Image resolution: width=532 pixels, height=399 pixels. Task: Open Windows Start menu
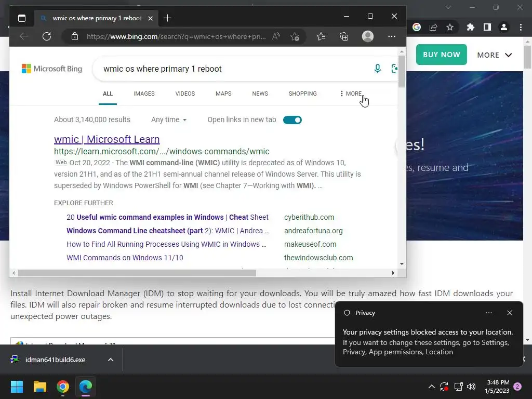pos(17,387)
